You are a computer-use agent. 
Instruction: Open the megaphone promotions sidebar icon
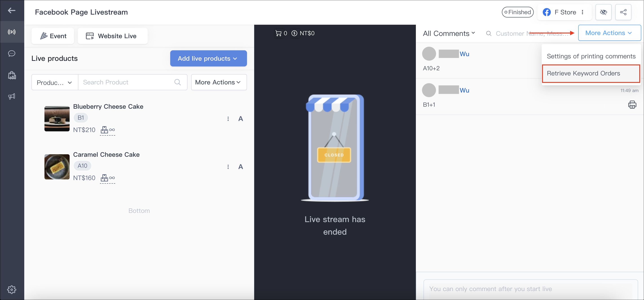12,96
